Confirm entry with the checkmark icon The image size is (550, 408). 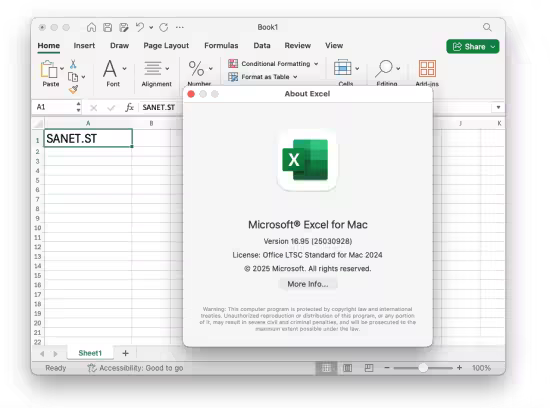click(x=111, y=108)
